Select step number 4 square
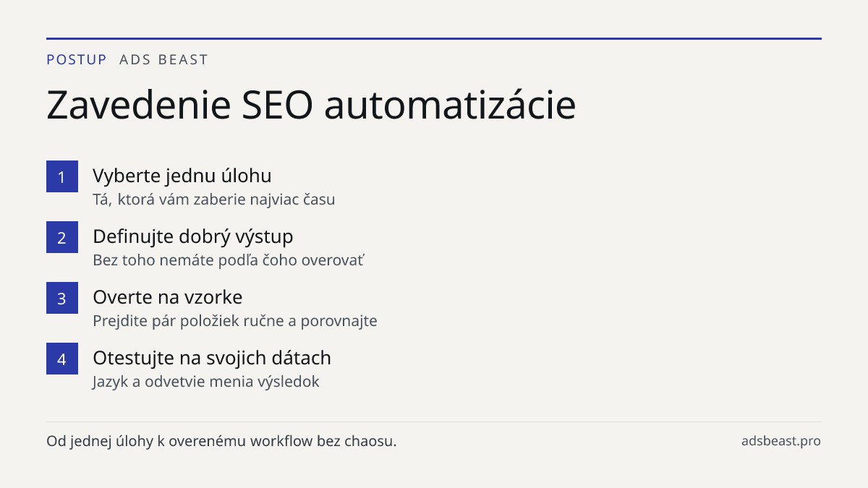This screenshot has width=868, height=488. 62,359
